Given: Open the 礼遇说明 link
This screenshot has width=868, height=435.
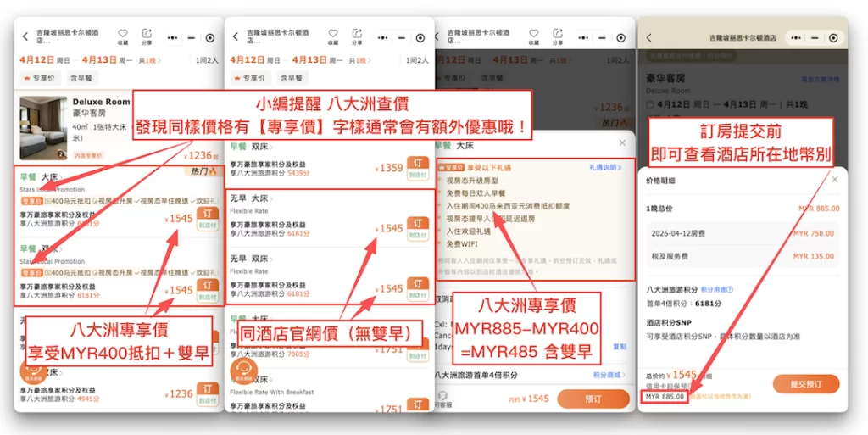Looking at the screenshot, I should pos(605,168).
